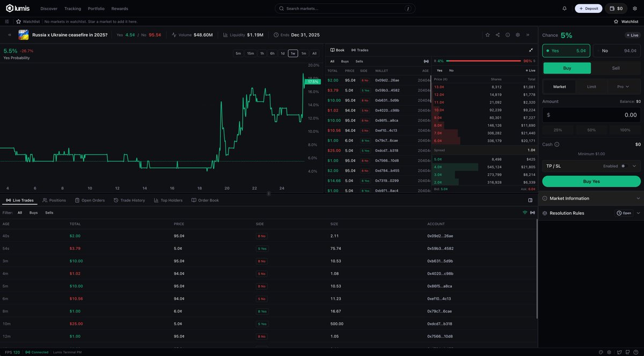Open the notifications bell
Image resolution: width=644 pixels, height=356 pixels.
point(565,9)
